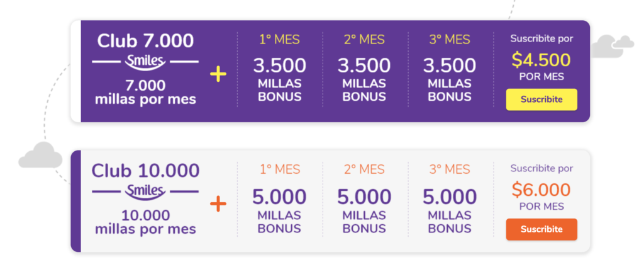644x274 pixels.
Task: Click 10.000 millas por mes text
Action: [x=145, y=222]
